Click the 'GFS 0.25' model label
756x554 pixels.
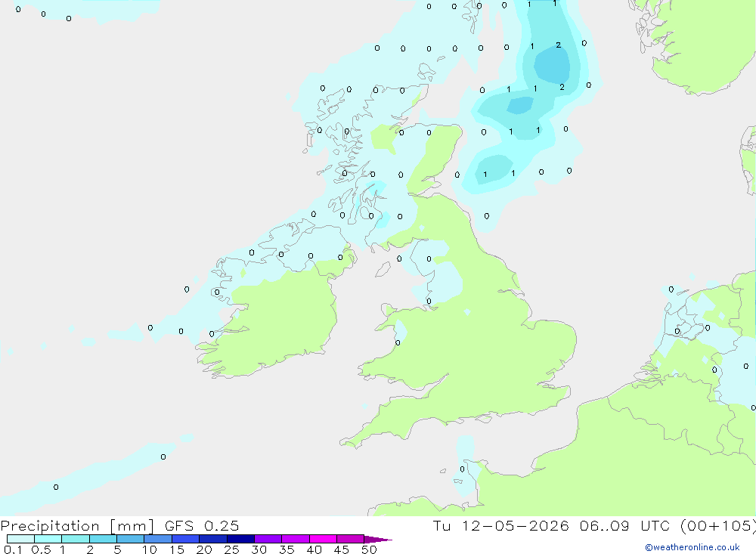(202, 525)
